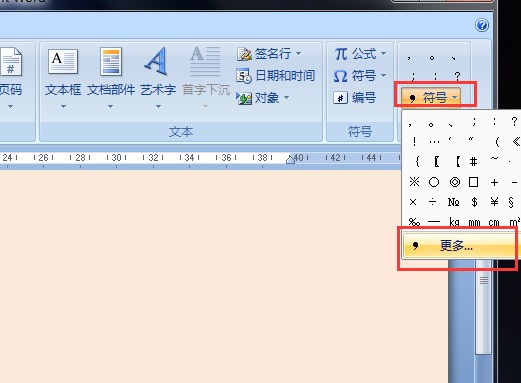
Task: Insert the # number sign symbol
Action: click(473, 162)
